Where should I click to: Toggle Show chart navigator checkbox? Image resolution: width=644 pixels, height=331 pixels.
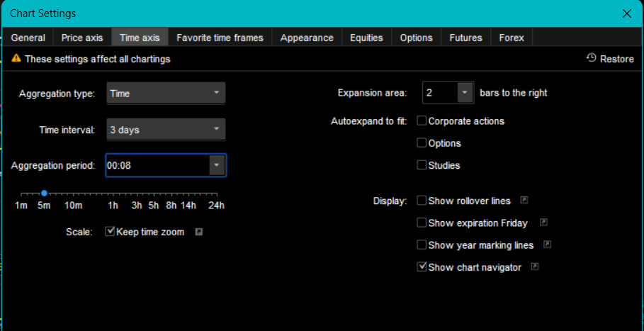422,267
